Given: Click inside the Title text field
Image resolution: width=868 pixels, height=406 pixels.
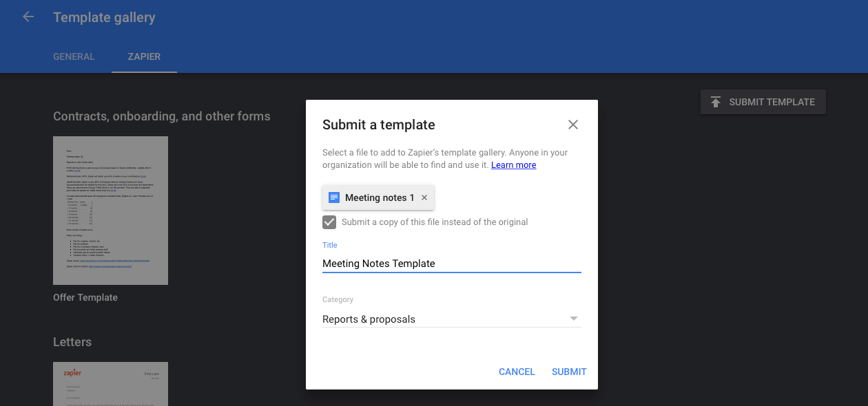Looking at the screenshot, I should point(448,264).
